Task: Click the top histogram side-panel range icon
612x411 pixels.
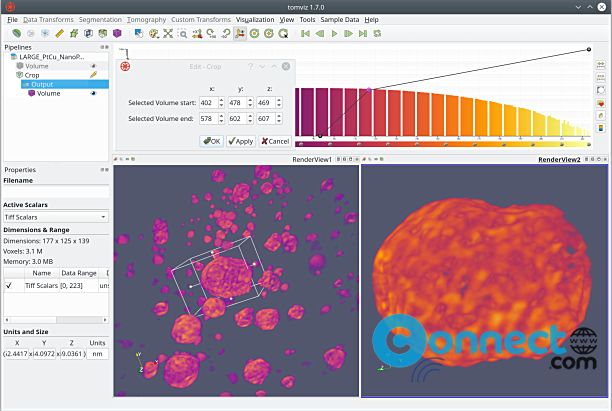Action: coord(601,65)
